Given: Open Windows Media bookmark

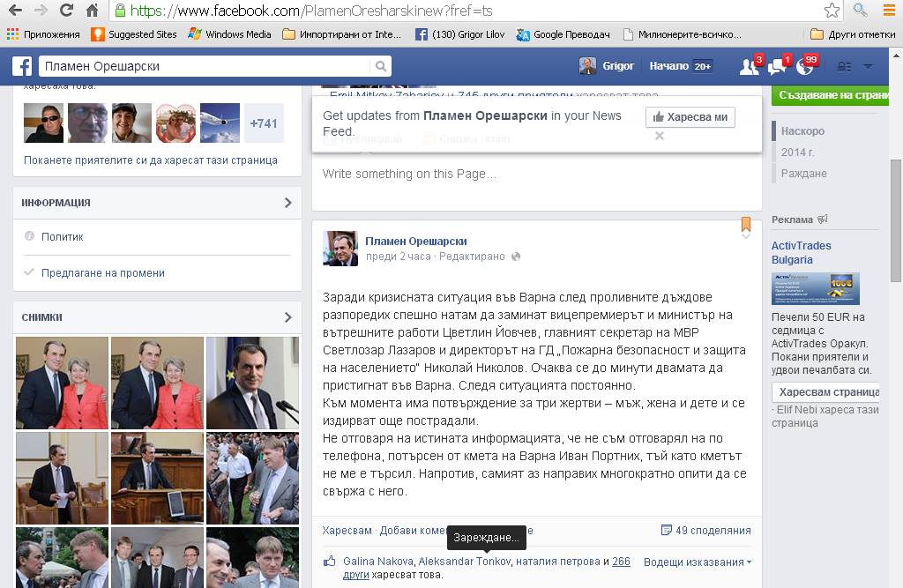Looking at the screenshot, I should click(x=230, y=34).
